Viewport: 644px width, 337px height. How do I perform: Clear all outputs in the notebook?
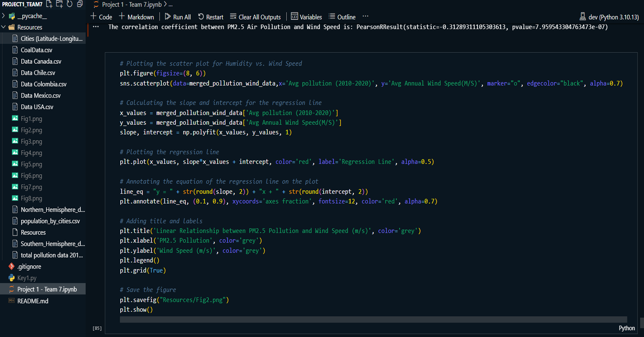tap(255, 17)
